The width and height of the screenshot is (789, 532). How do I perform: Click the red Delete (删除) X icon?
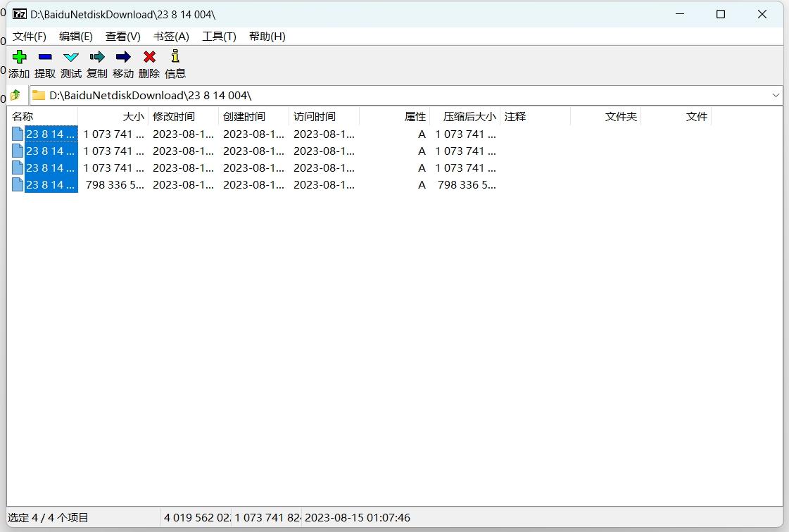pyautogui.click(x=149, y=58)
